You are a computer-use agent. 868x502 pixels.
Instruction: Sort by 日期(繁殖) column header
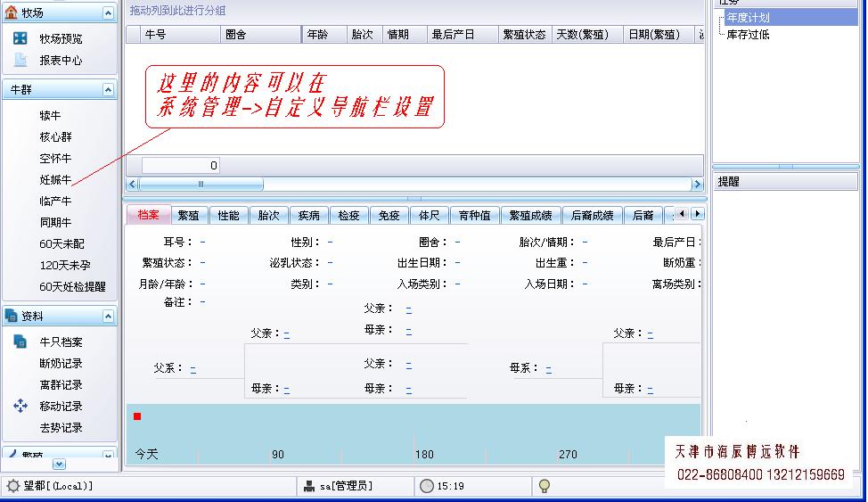[x=659, y=35]
